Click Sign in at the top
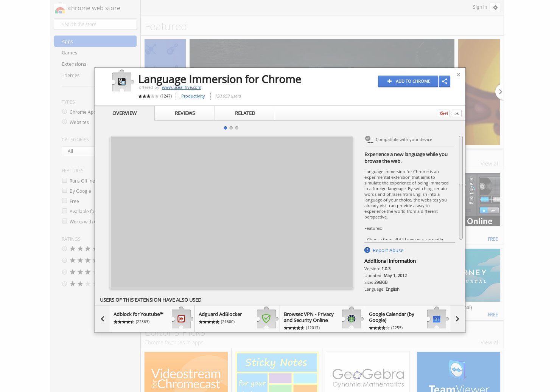 click(480, 7)
